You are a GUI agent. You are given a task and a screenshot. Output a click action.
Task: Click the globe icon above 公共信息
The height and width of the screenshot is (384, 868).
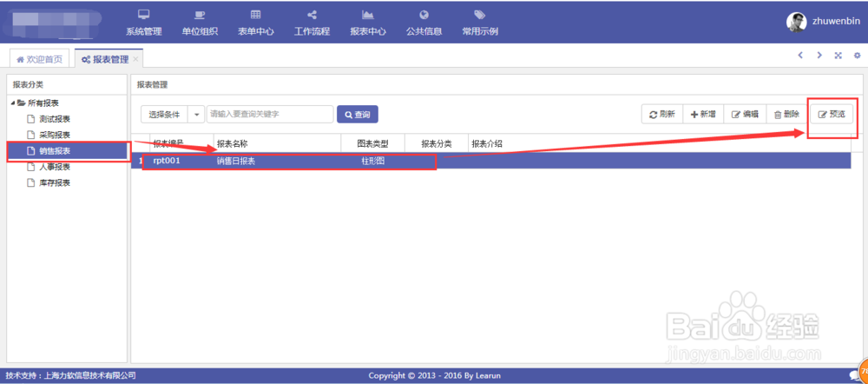click(424, 15)
